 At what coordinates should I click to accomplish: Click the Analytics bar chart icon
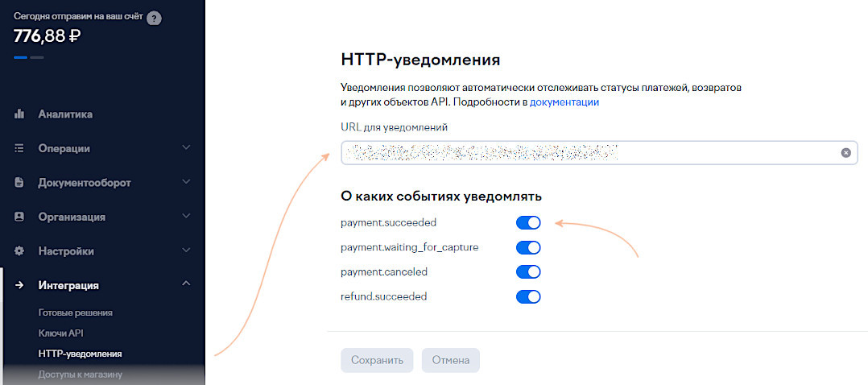click(x=19, y=114)
